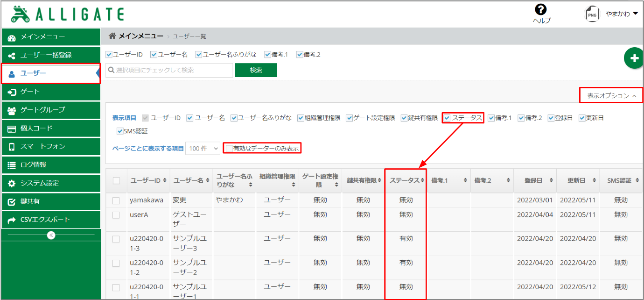
Task: Sort by 更新日 column header
Action: click(x=578, y=180)
